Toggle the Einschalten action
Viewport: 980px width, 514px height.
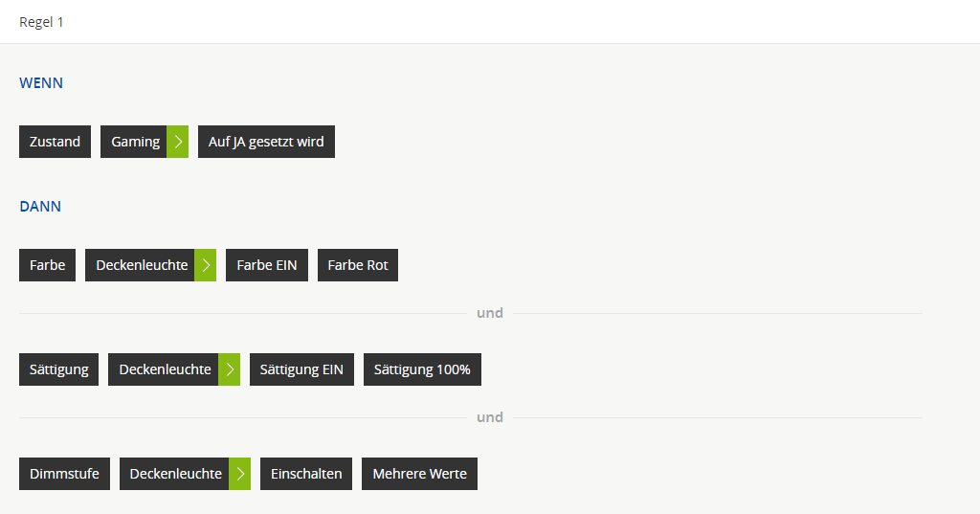(306, 474)
